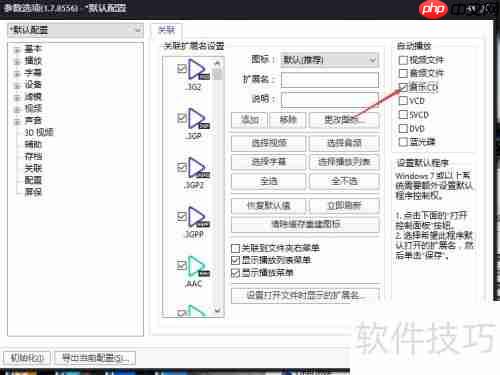Open the 存档 settings page
500x375 pixels.
coord(33,156)
